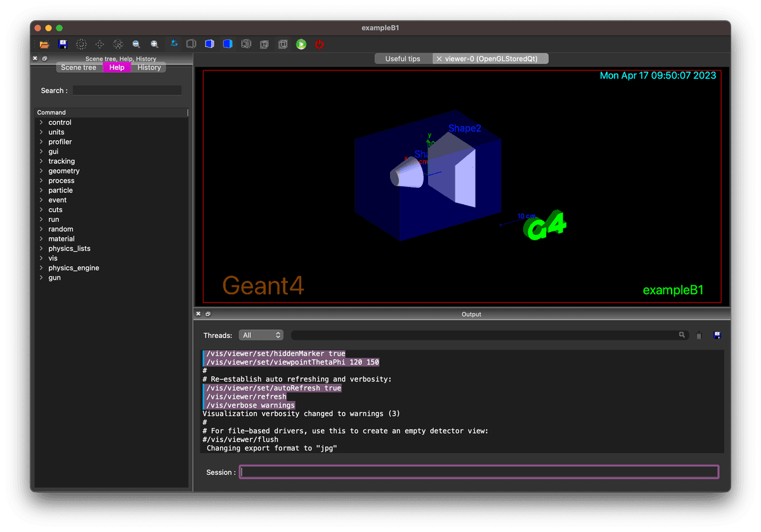Screen dimensions: 761x532
Task: Expand the geometry command group
Action: [41, 171]
